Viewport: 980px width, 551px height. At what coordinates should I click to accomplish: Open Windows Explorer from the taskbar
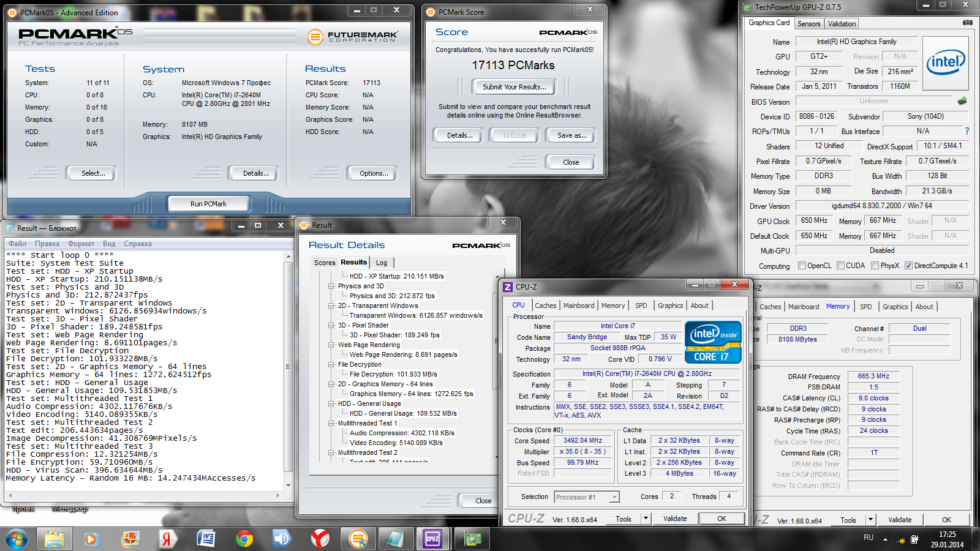[55, 539]
